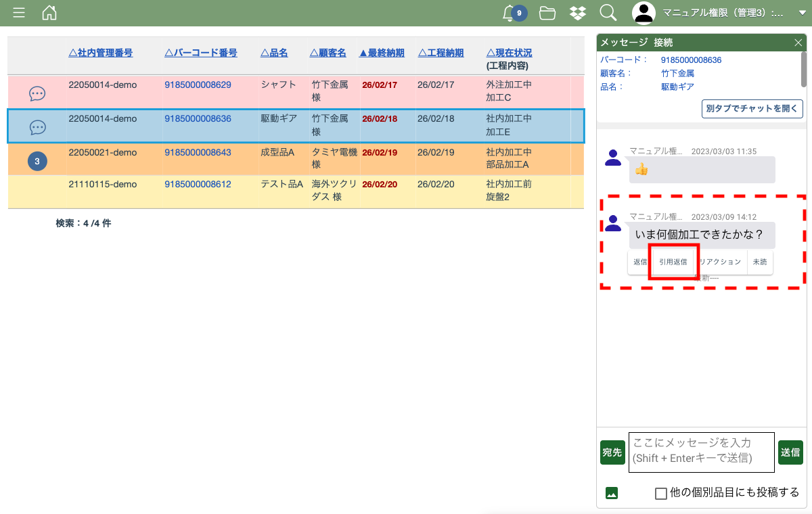
Task: Open the 3 unread messages badge
Action: click(x=37, y=162)
